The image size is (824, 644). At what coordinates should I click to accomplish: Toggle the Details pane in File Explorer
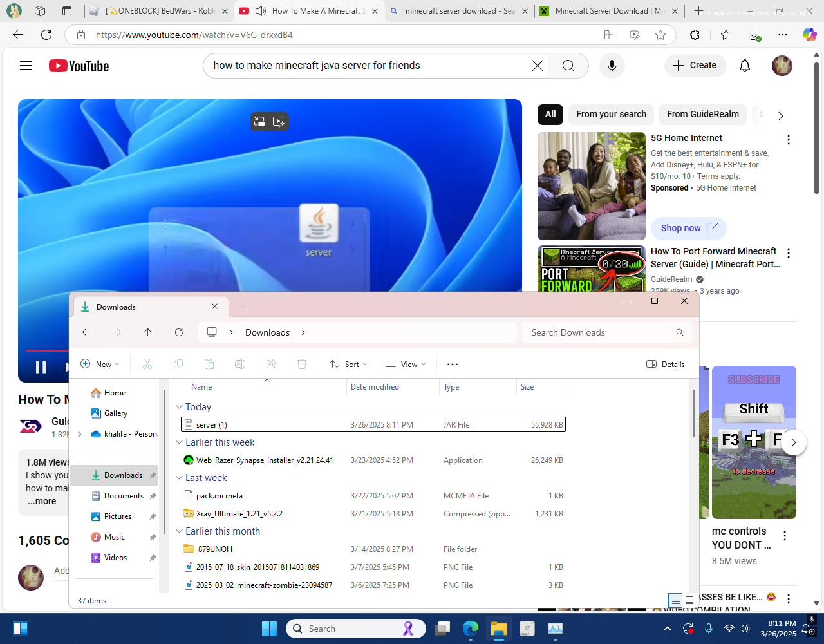(666, 365)
